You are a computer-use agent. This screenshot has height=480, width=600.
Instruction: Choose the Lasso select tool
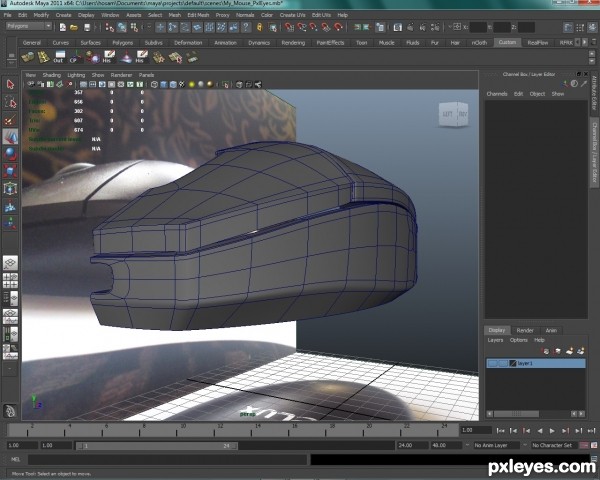(x=10, y=102)
